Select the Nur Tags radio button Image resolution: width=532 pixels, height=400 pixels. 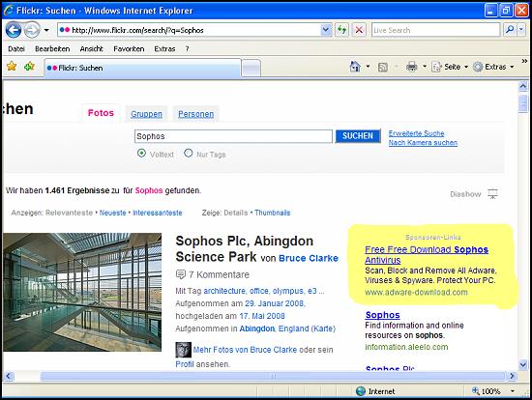[x=189, y=154]
